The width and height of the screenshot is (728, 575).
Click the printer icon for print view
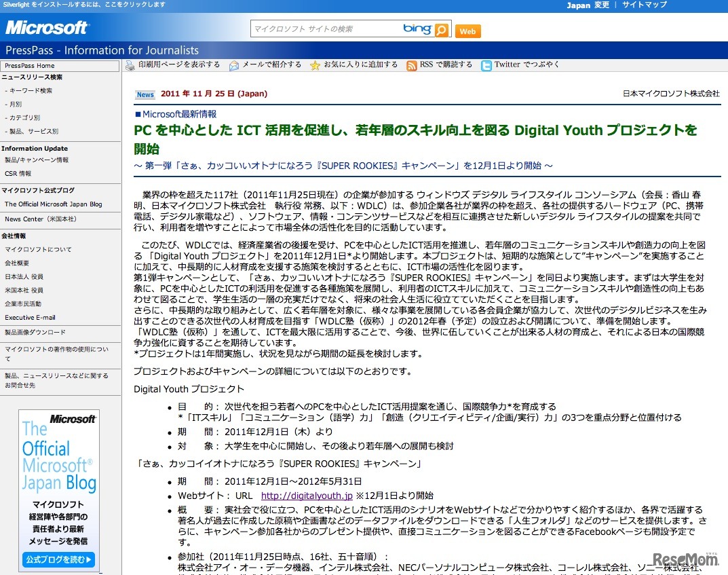point(130,65)
